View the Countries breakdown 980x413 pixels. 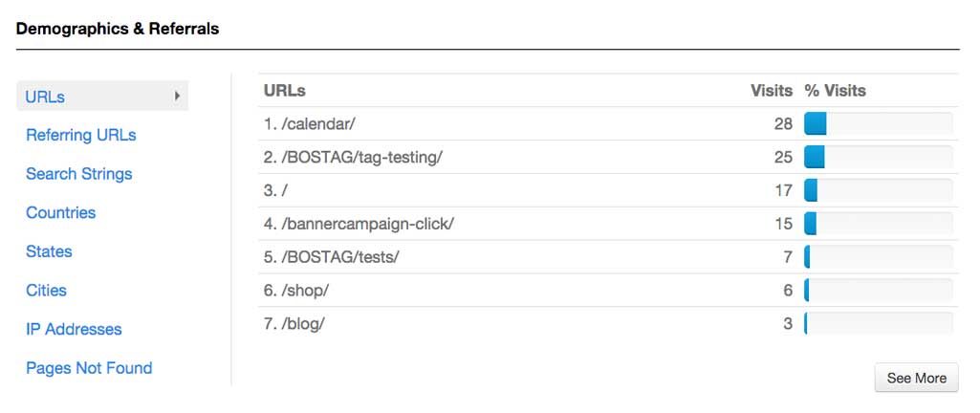click(x=60, y=212)
